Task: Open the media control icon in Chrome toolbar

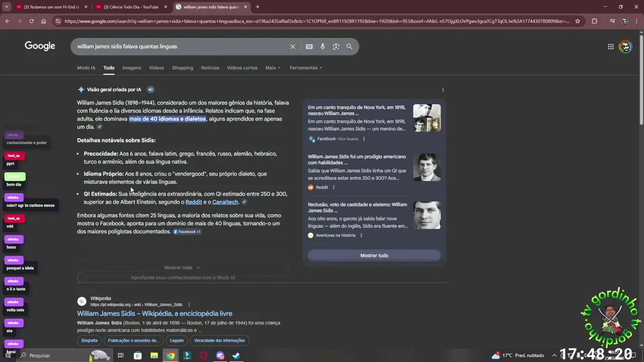Action: coord(612,21)
